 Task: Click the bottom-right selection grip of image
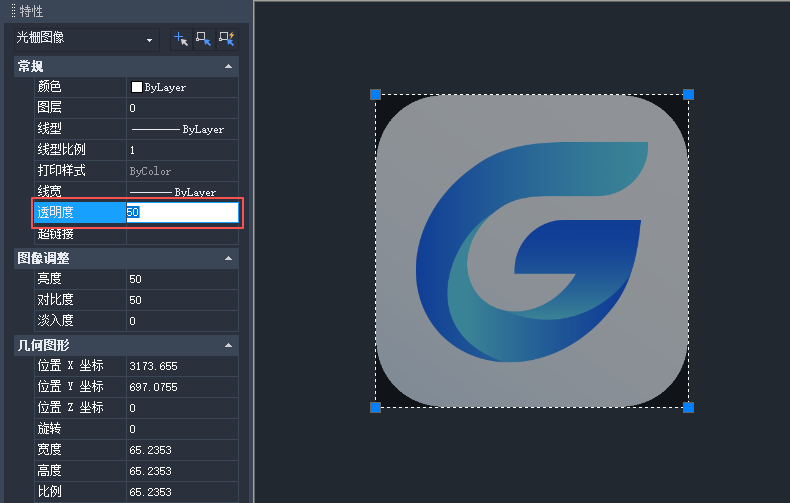click(x=688, y=407)
